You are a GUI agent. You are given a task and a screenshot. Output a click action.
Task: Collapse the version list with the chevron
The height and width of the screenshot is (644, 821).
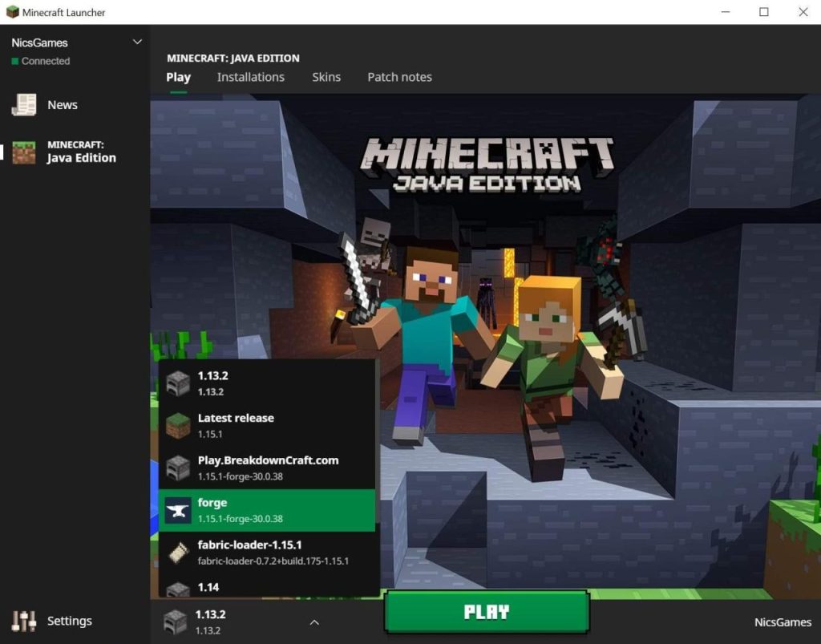click(314, 622)
